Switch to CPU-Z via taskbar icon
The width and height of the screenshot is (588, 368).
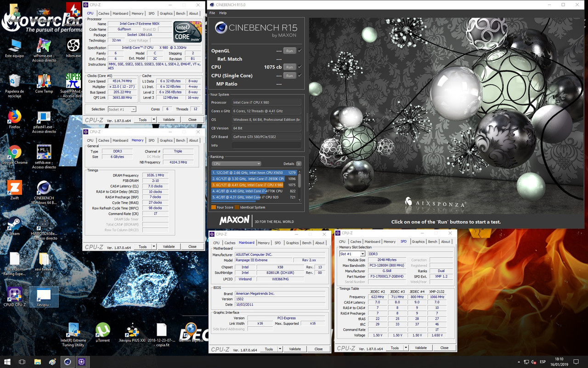(82, 362)
